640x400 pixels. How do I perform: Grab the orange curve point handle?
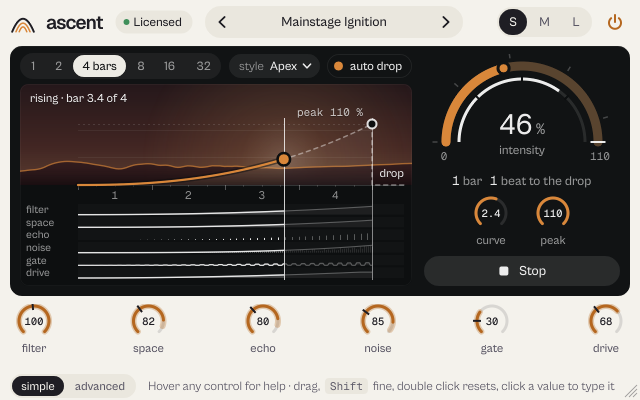pyautogui.click(x=284, y=159)
